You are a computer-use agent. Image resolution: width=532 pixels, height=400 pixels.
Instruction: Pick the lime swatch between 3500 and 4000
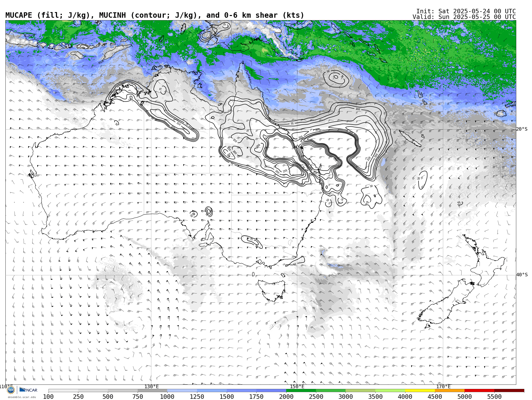click(390, 391)
